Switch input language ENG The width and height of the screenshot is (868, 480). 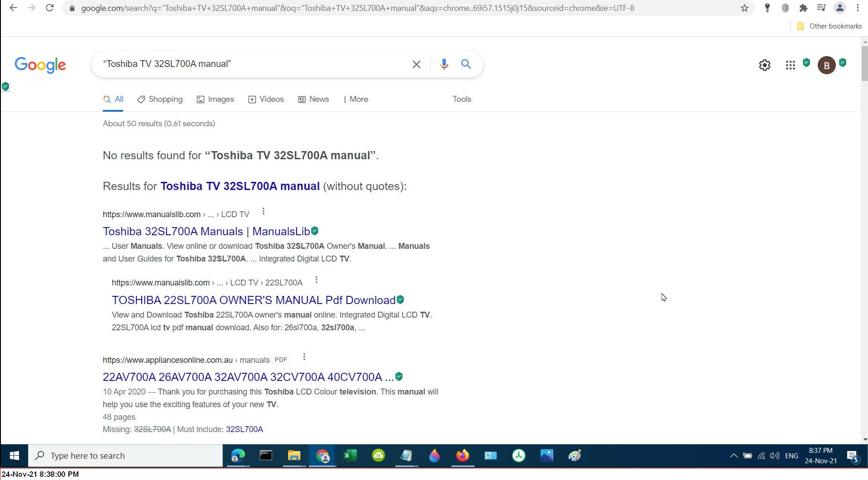coord(791,456)
